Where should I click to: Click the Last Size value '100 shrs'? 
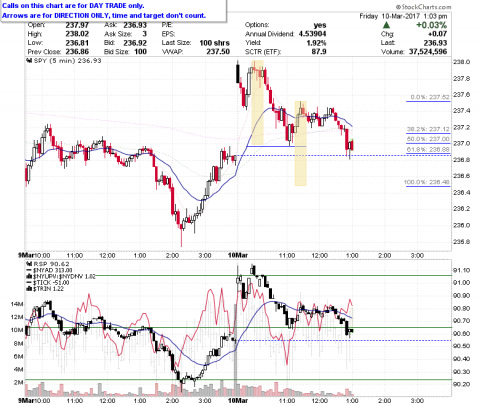pos(215,43)
